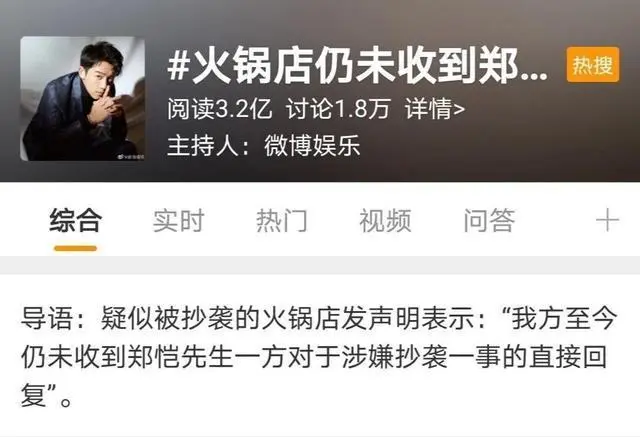The image size is (640, 437).
Task: Tap the 主持人 label
Action: [203, 146]
